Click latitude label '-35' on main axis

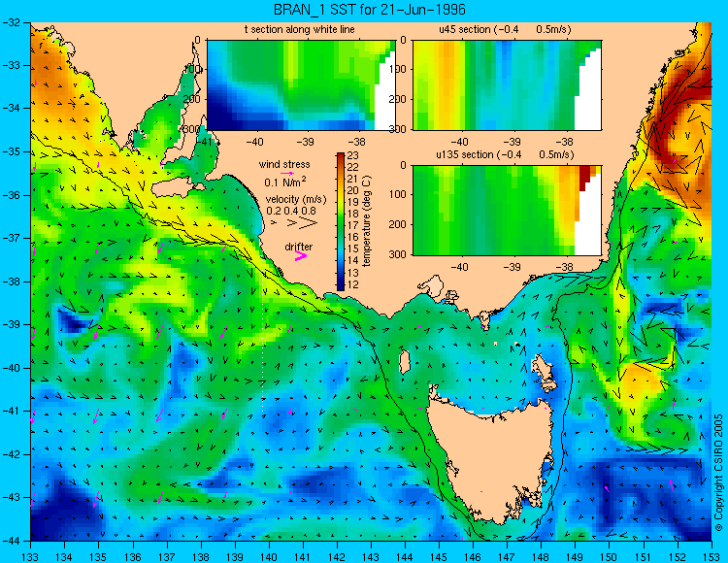coord(11,151)
